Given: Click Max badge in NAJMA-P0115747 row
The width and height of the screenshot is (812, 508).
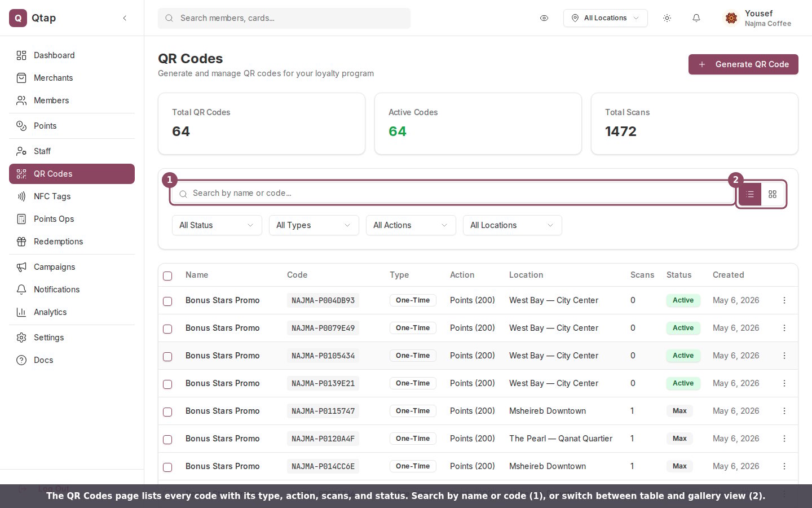Looking at the screenshot, I should 679,411.
